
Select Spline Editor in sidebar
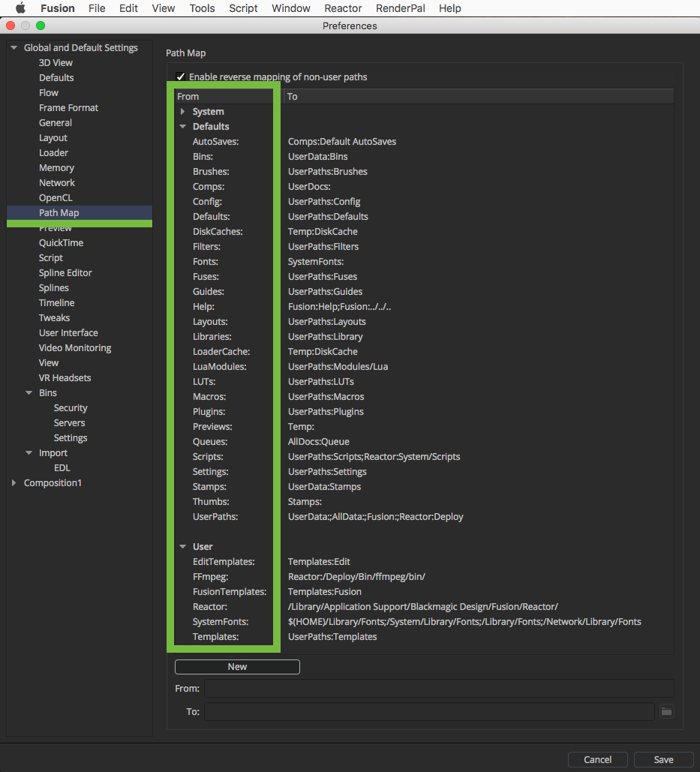(65, 273)
